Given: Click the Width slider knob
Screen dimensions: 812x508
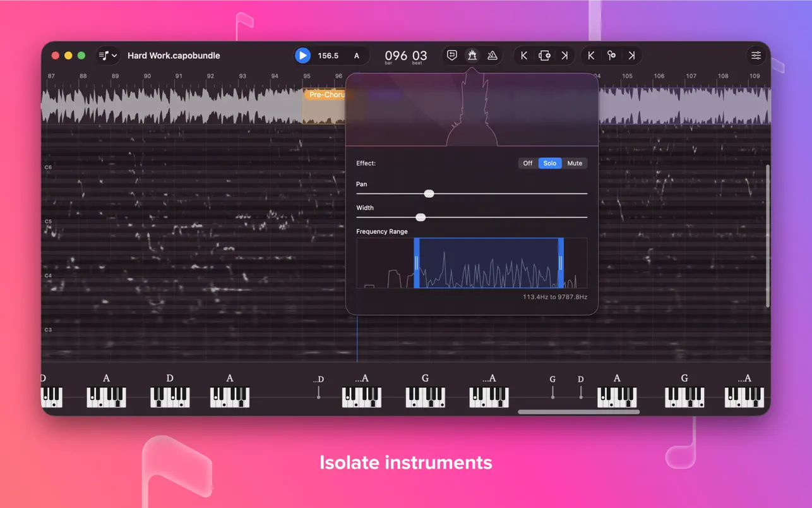Looking at the screenshot, I should [421, 217].
